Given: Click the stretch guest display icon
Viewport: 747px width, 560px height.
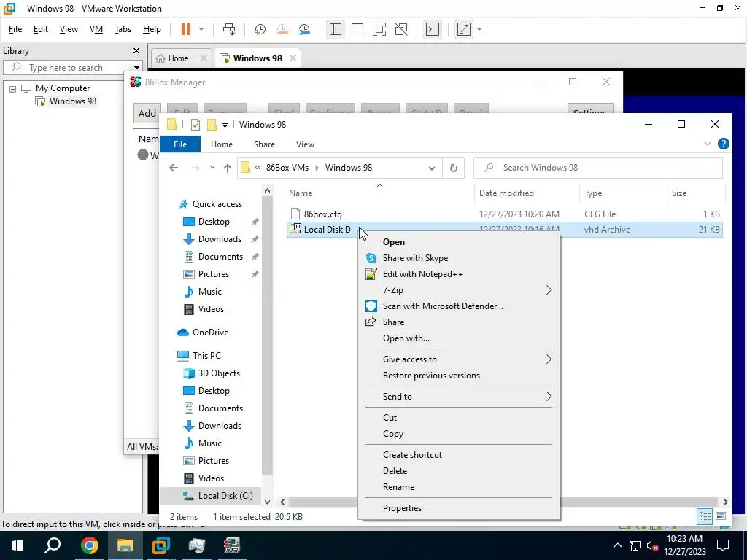Looking at the screenshot, I should click(464, 29).
